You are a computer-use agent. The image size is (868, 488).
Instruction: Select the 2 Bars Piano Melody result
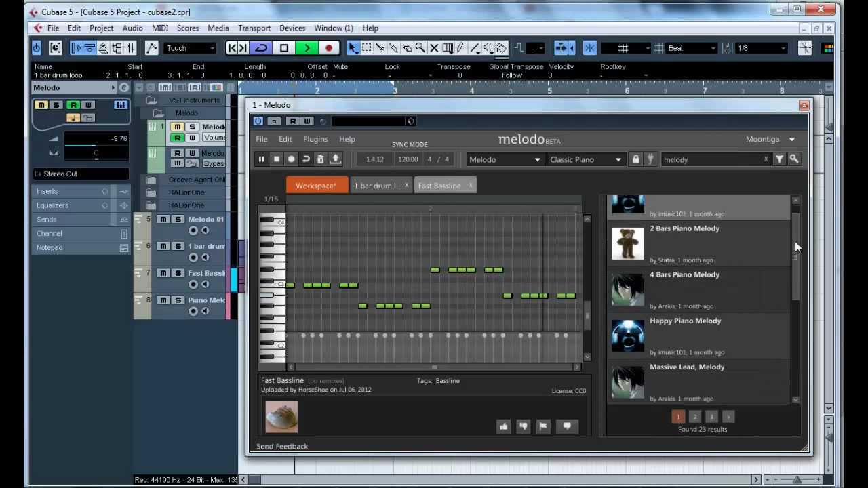(698, 244)
